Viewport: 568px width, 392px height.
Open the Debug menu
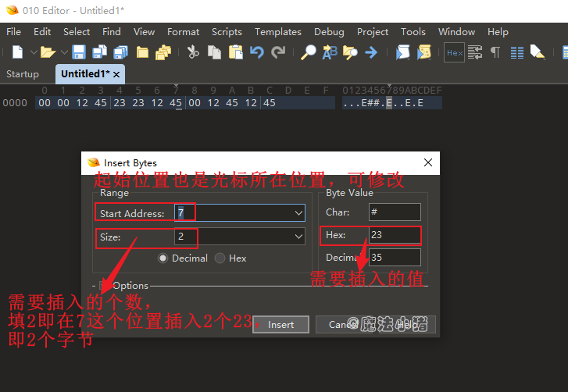(329, 32)
